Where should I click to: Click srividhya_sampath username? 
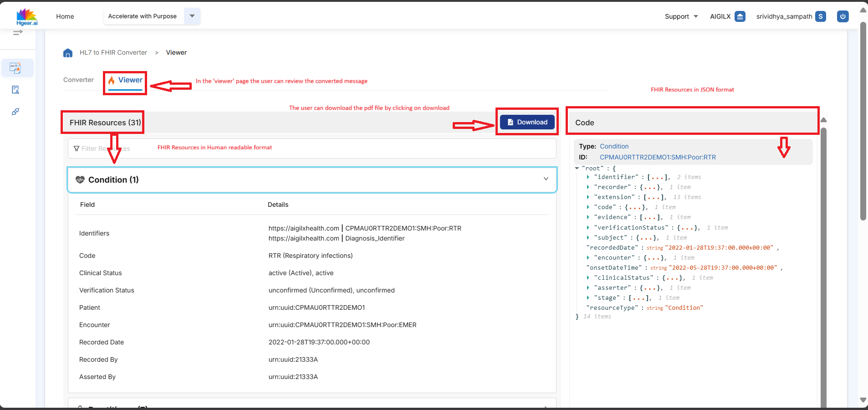(784, 16)
